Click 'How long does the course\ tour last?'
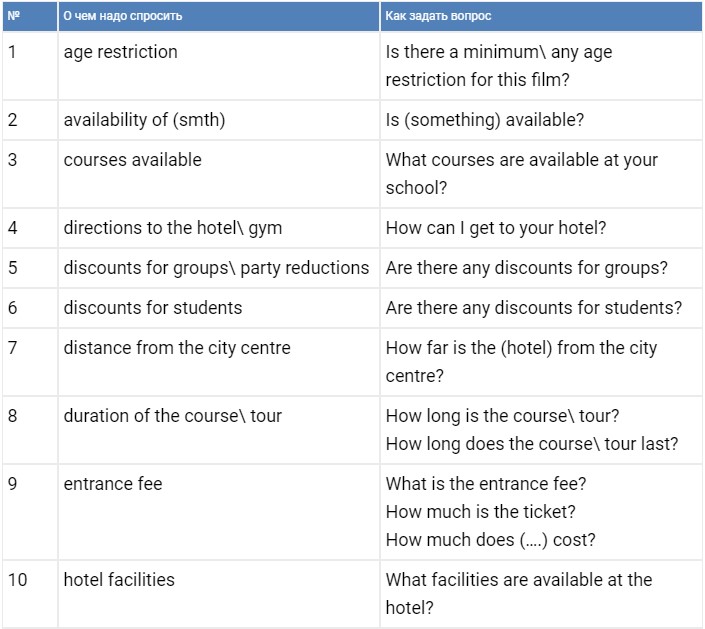Screen dimensions: 705x629 532,444
